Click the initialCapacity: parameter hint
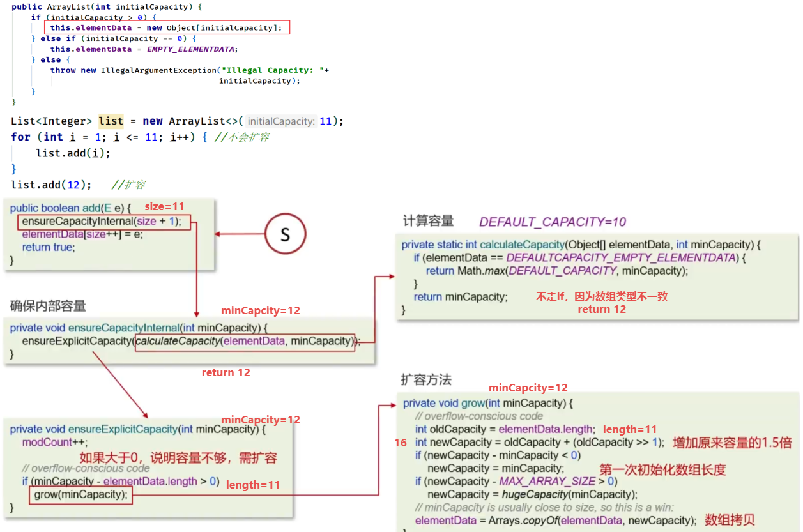 280,121
